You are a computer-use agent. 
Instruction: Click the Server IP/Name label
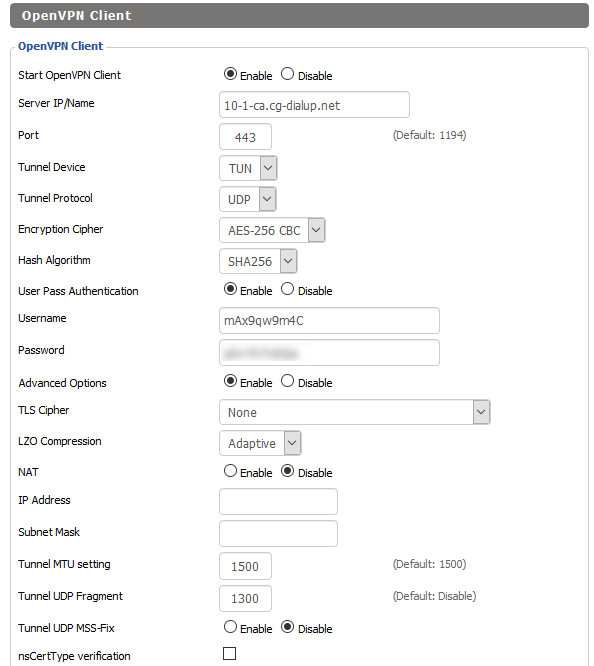pos(56,103)
